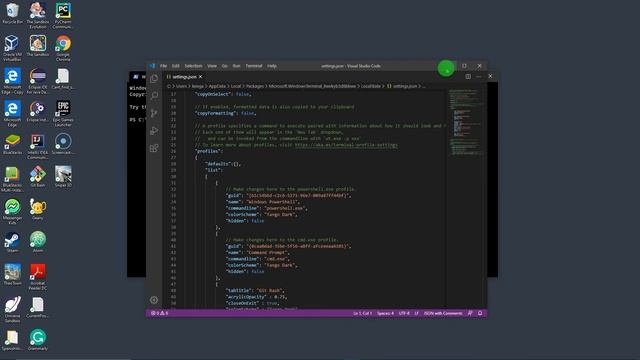
Task: Select the Atom desktop icon
Action: point(38,242)
